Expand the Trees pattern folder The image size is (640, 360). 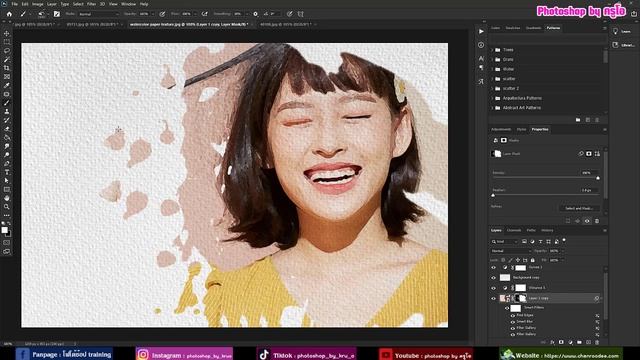[x=493, y=50]
